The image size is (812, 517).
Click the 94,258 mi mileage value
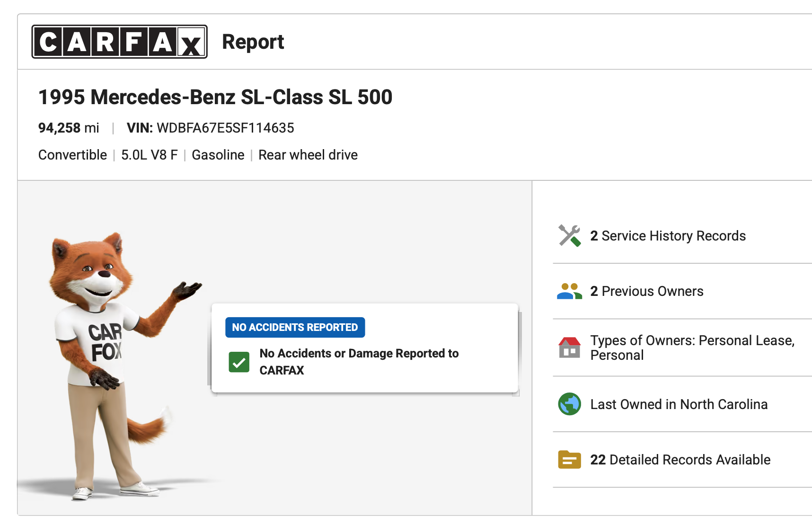69,128
